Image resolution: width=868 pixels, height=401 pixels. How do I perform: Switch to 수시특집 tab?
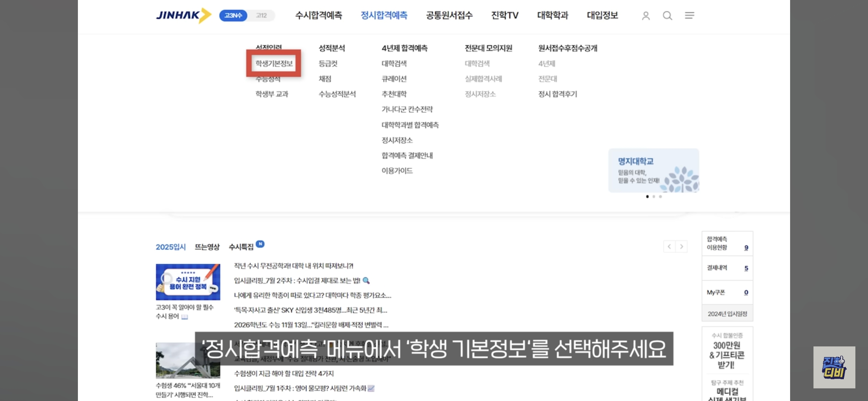click(x=241, y=247)
